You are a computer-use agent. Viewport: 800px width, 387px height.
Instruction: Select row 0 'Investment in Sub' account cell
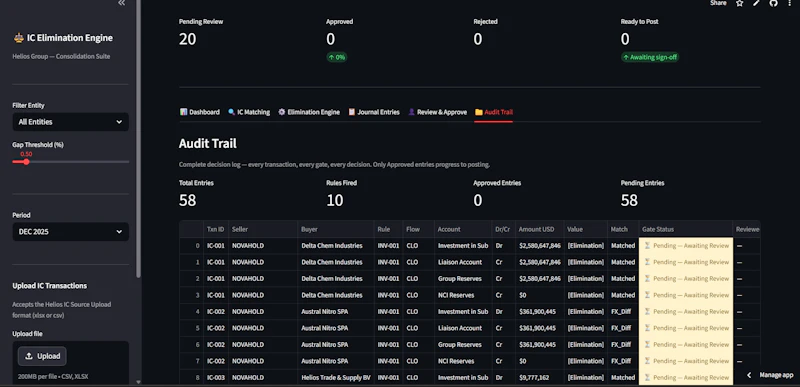(463, 246)
